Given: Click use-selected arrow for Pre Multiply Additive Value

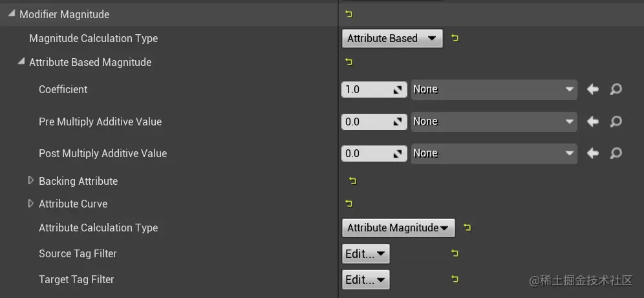Looking at the screenshot, I should pyautogui.click(x=592, y=122).
